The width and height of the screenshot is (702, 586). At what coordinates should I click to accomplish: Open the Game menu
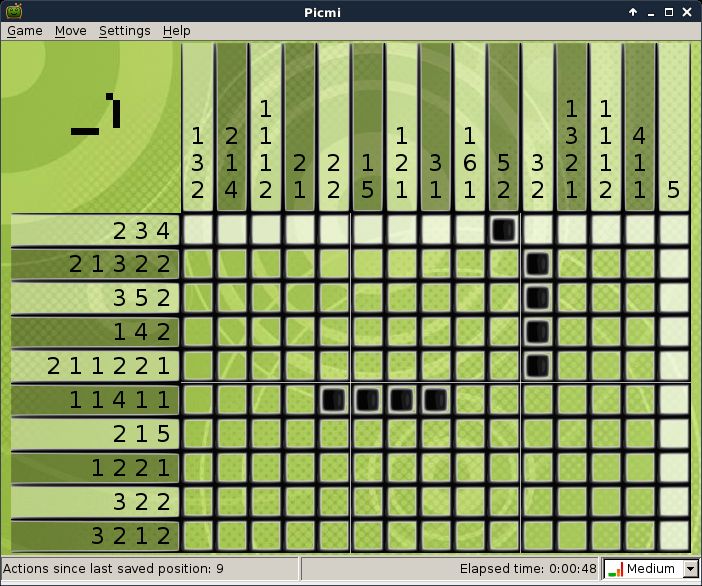[x=25, y=30]
